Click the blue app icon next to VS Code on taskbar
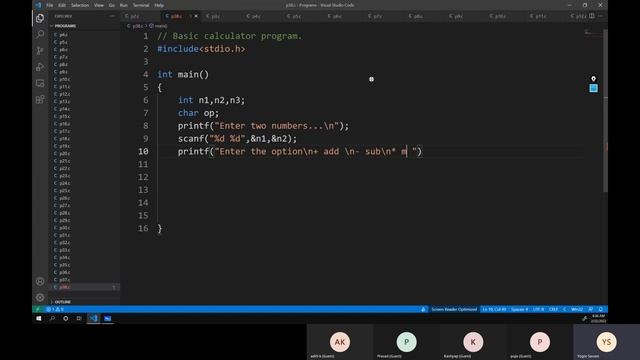Image resolution: width=640 pixels, height=360 pixels. [x=108, y=318]
